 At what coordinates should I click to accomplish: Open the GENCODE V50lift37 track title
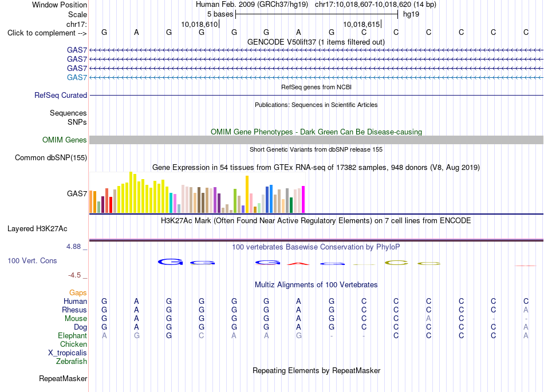pyautogui.click(x=316, y=42)
